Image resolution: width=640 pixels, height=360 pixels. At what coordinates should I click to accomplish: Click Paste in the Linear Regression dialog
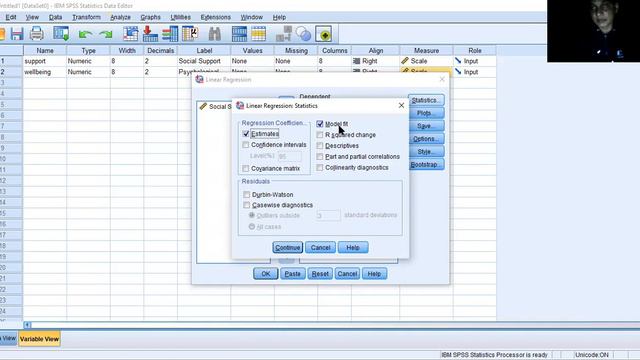(x=293, y=273)
